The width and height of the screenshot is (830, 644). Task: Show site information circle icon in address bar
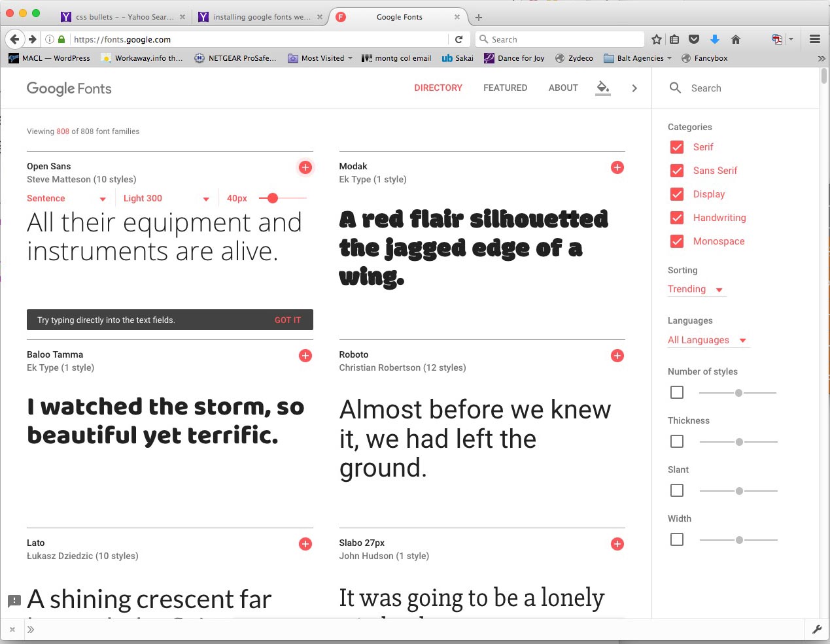(49, 39)
